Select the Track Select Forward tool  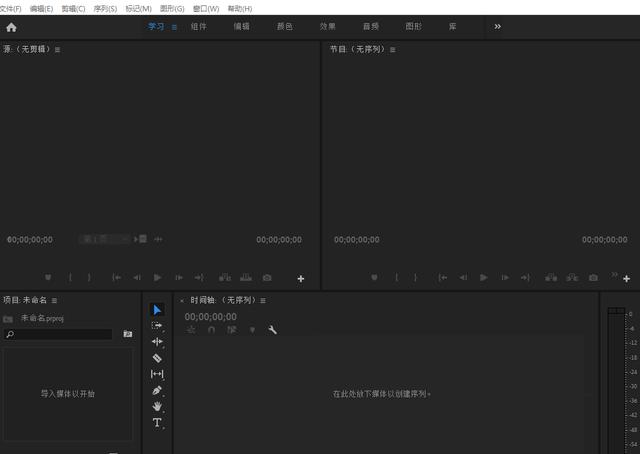click(x=157, y=326)
